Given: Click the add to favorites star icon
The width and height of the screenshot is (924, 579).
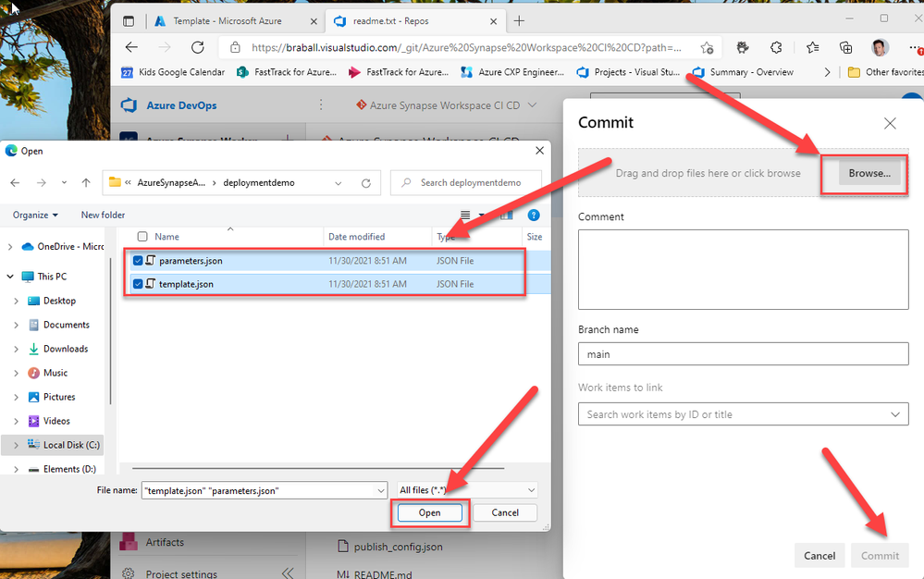Looking at the screenshot, I should pyautogui.click(x=708, y=48).
